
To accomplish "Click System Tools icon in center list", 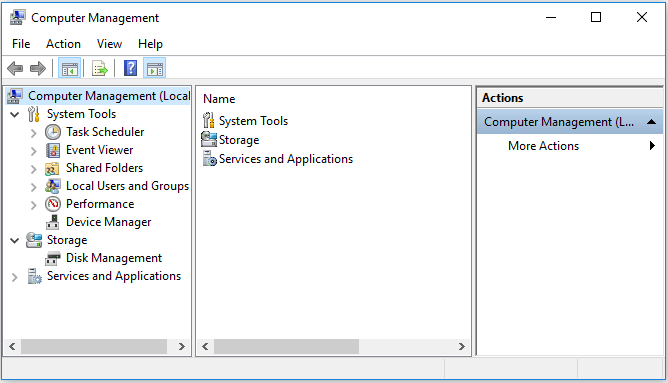I will [208, 121].
